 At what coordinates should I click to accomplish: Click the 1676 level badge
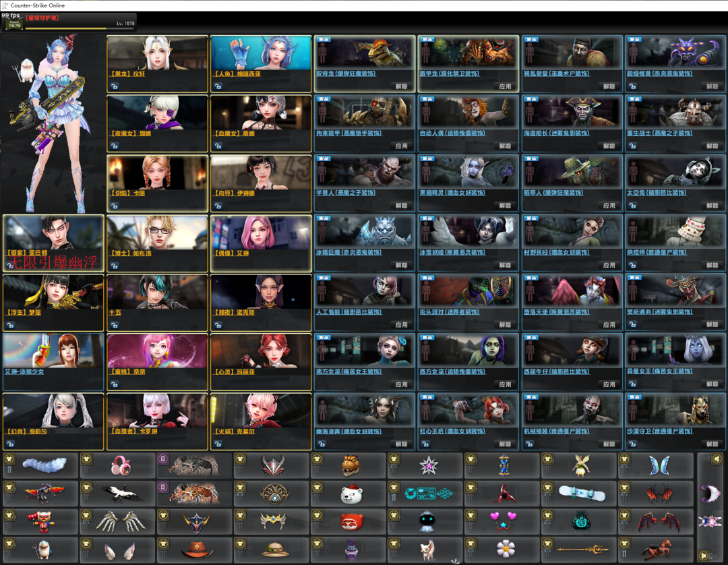pos(14,24)
